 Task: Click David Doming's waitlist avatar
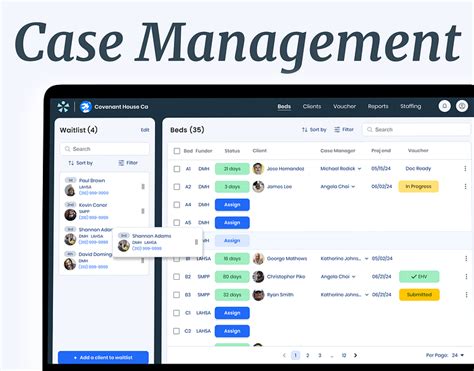pos(70,264)
